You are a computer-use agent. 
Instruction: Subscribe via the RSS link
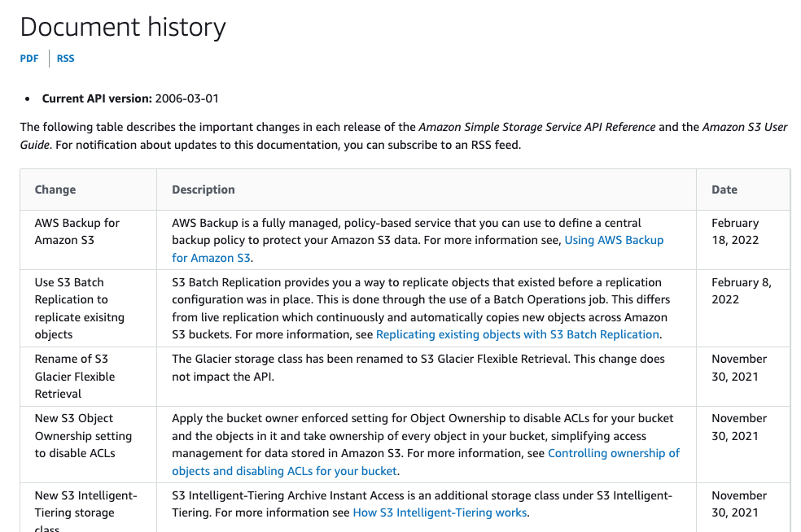pos(65,58)
